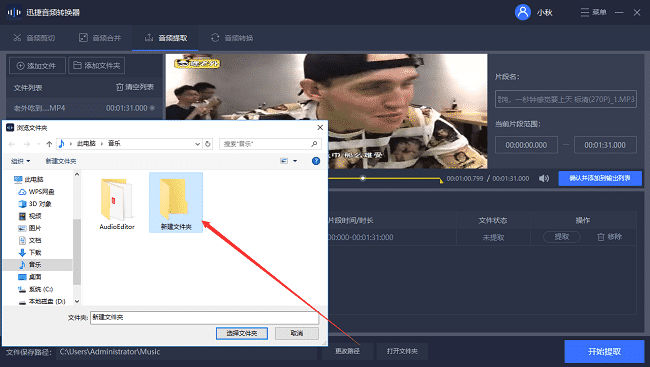Edit the segment end time 00:01:31.000
This screenshot has width=650, height=367.
(x=605, y=145)
